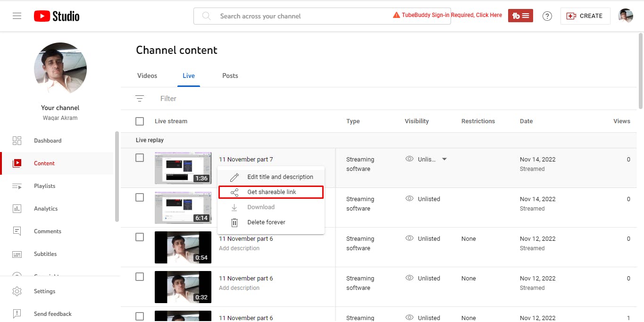Viewport: 644px width, 322px height.
Task: Click eye icon on 0:32 video row
Action: point(410,278)
